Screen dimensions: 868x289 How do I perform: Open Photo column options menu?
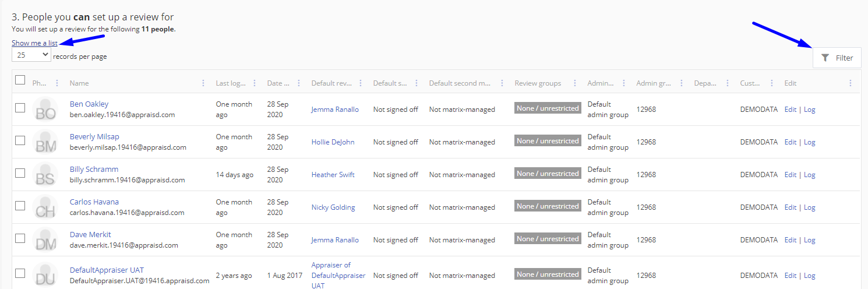click(x=57, y=83)
